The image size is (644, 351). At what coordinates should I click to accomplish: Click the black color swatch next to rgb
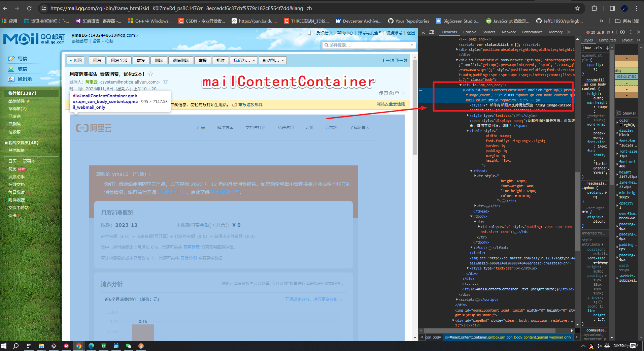(x=621, y=125)
